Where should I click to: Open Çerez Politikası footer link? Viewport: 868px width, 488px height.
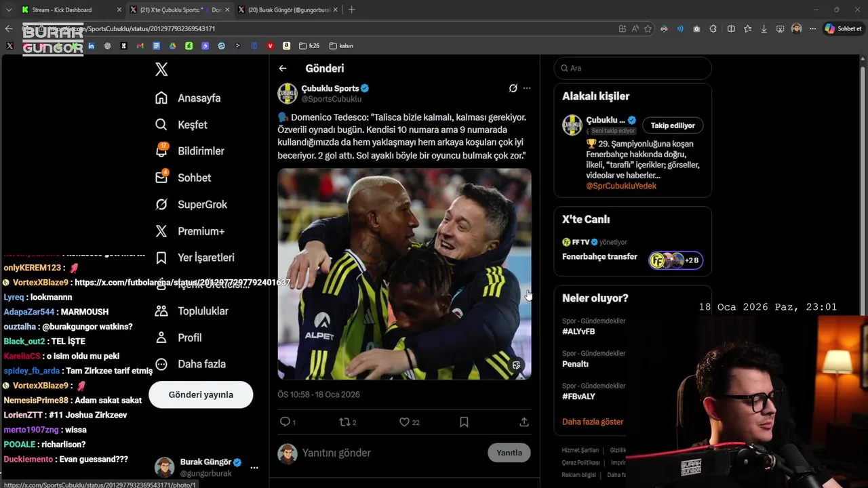[581, 462]
